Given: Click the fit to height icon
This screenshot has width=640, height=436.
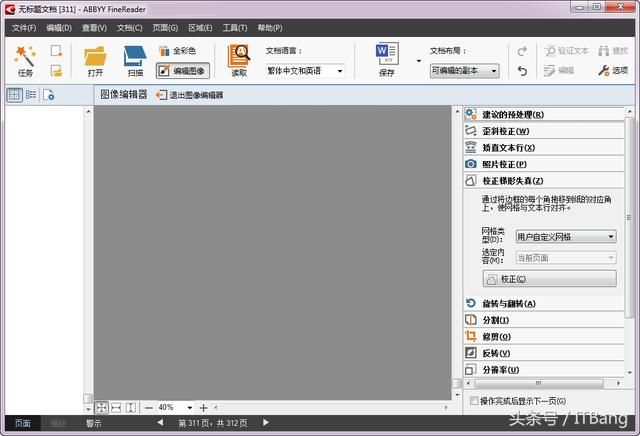Looking at the screenshot, I should click(131, 407).
